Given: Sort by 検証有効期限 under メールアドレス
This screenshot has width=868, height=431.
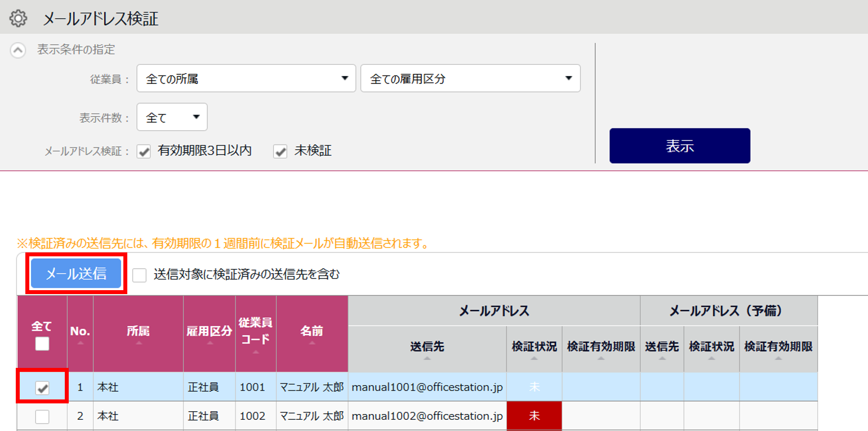Looking at the screenshot, I should (x=601, y=349).
